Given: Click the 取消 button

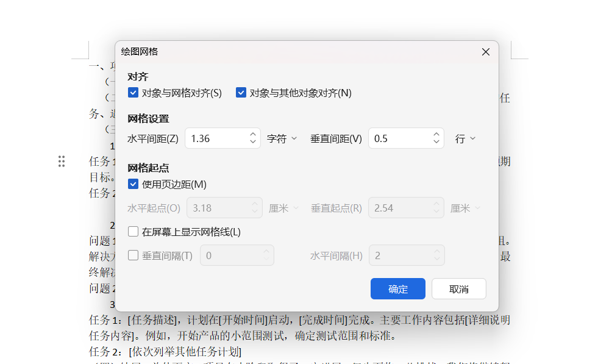Looking at the screenshot, I should (x=458, y=288).
